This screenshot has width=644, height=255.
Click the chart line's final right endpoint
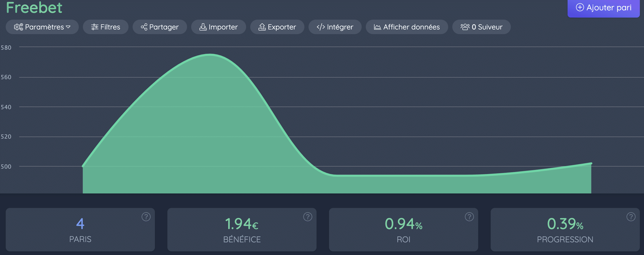coord(591,163)
